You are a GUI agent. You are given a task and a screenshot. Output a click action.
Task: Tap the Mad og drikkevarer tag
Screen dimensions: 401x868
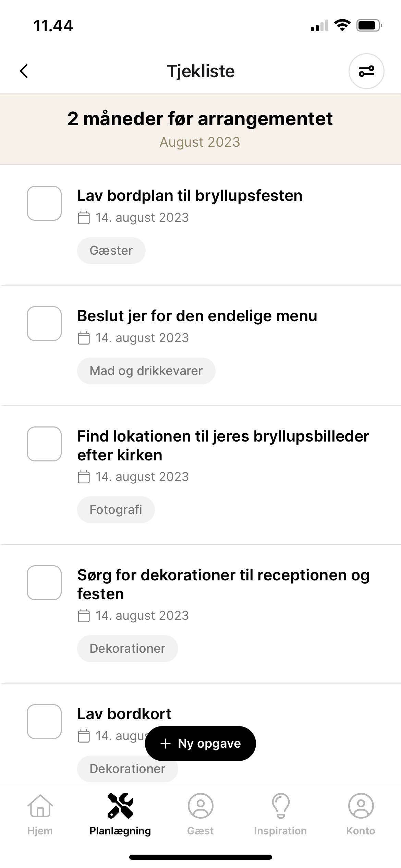146,371
